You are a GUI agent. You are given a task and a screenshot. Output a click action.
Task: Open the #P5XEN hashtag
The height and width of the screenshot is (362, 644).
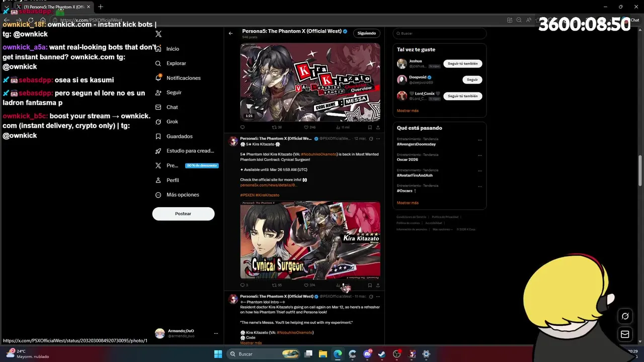click(247, 195)
